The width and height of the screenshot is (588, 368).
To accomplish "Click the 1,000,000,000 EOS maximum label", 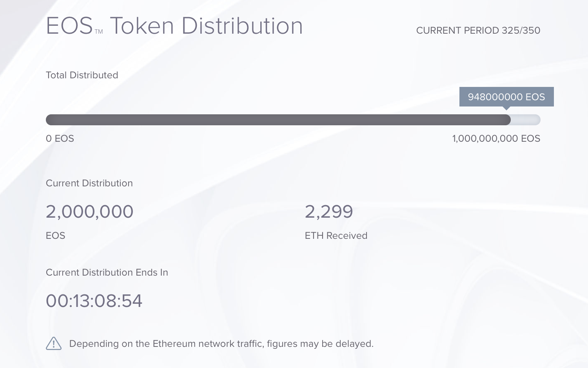I will (x=496, y=139).
